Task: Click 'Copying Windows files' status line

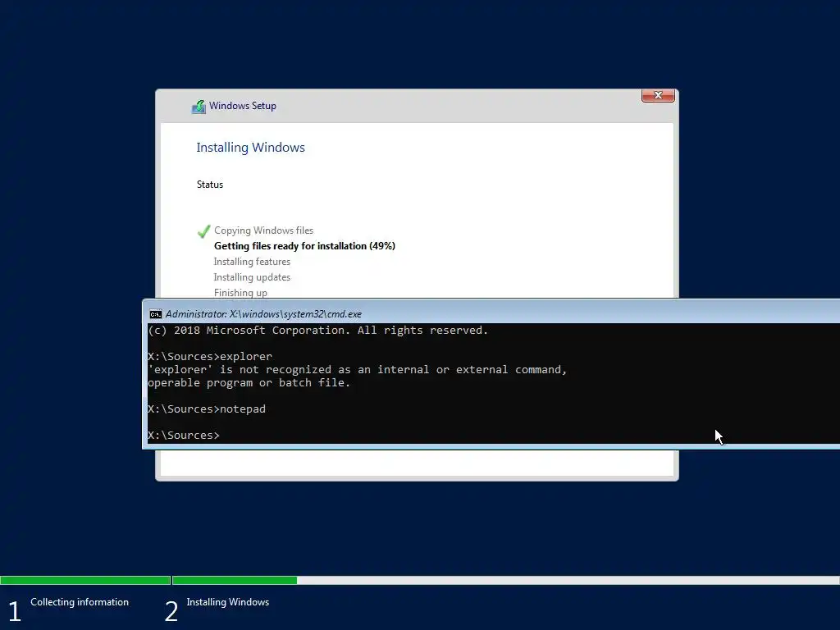Action: click(x=263, y=231)
